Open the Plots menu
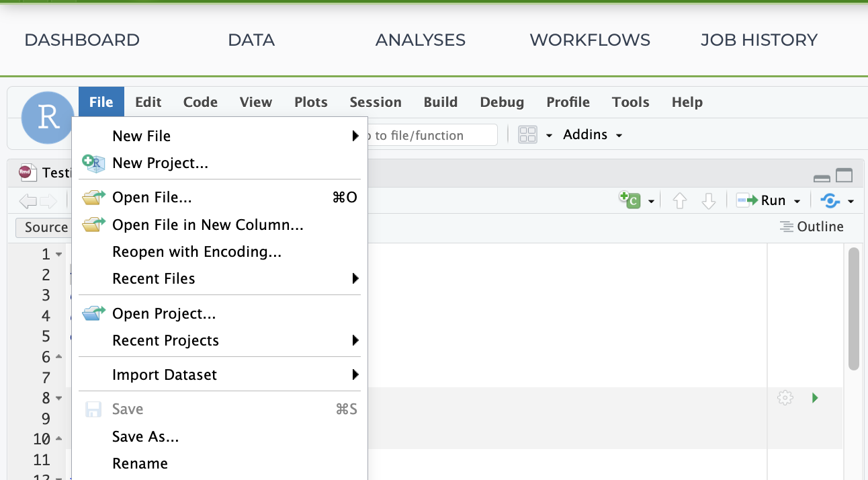 pos(311,102)
